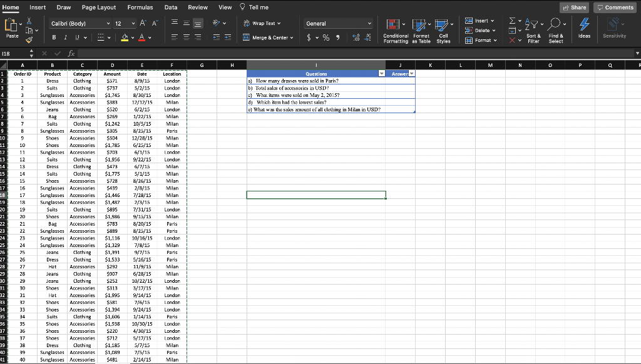Decrease decimal places
This screenshot has width=641, height=364.
[368, 38]
